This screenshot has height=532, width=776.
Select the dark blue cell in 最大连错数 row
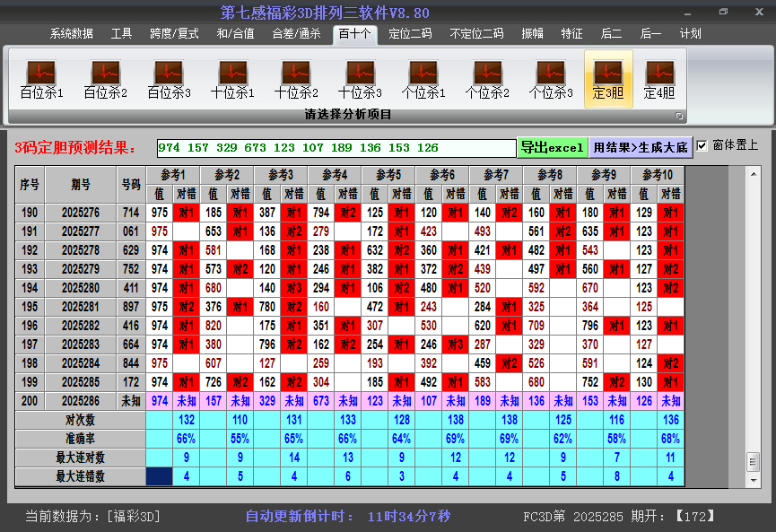160,476
